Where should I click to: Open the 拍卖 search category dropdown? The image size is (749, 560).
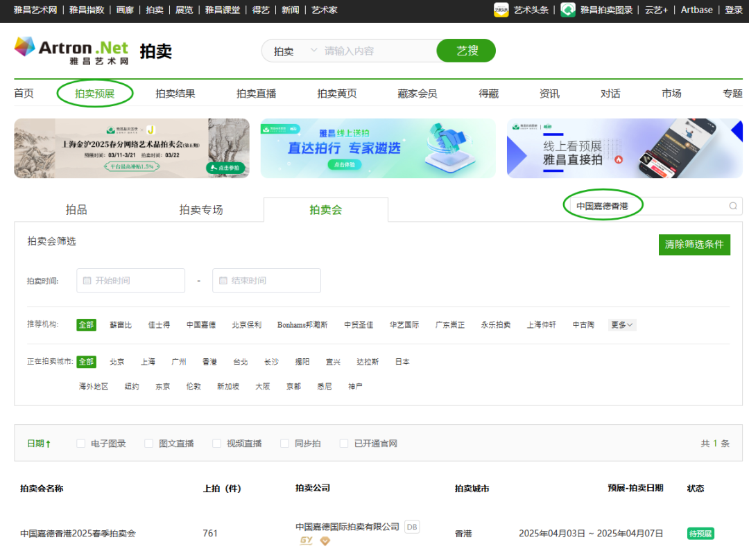click(x=295, y=51)
